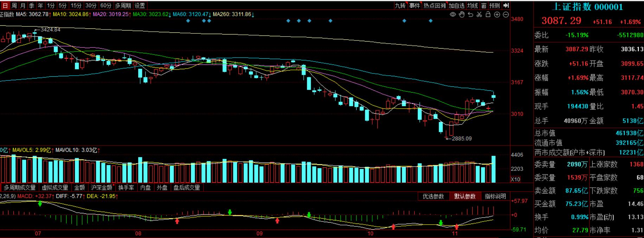Click the 优选参数 button

tap(433, 196)
